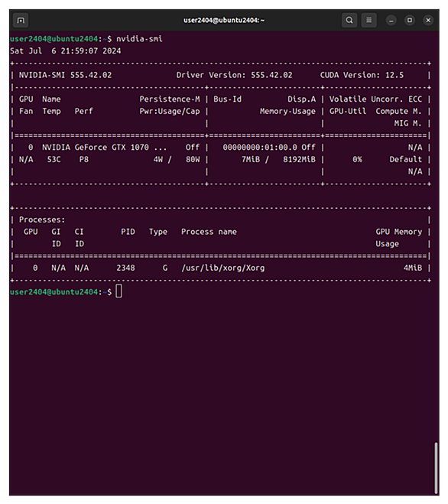
Task: Click the vertical scrollbar thumb
Action: tap(436, 468)
